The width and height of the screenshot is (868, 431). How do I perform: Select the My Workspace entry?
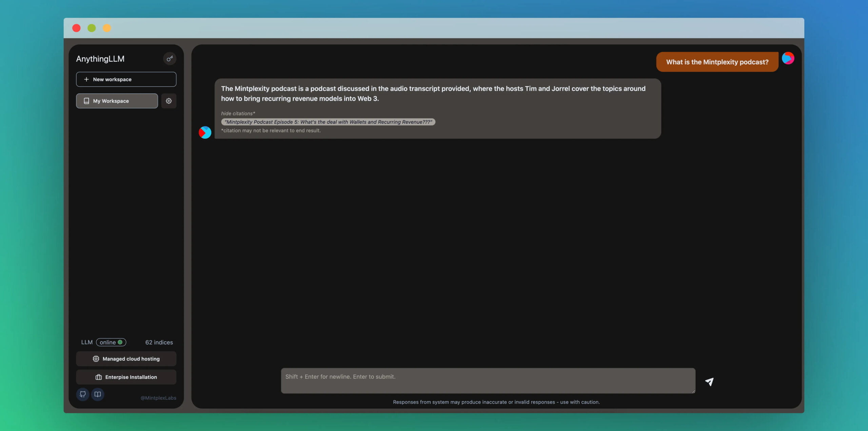click(117, 101)
